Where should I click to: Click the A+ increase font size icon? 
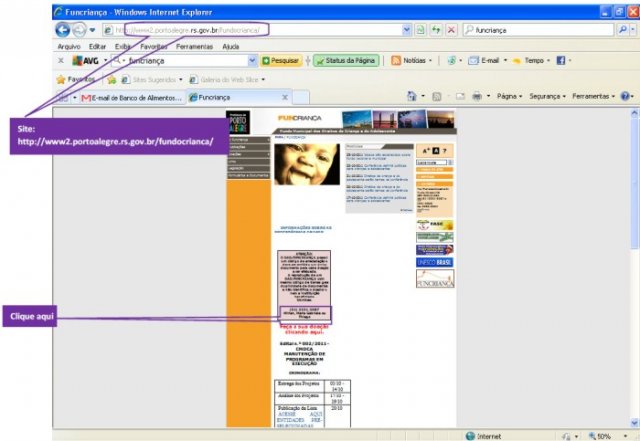tap(425, 150)
